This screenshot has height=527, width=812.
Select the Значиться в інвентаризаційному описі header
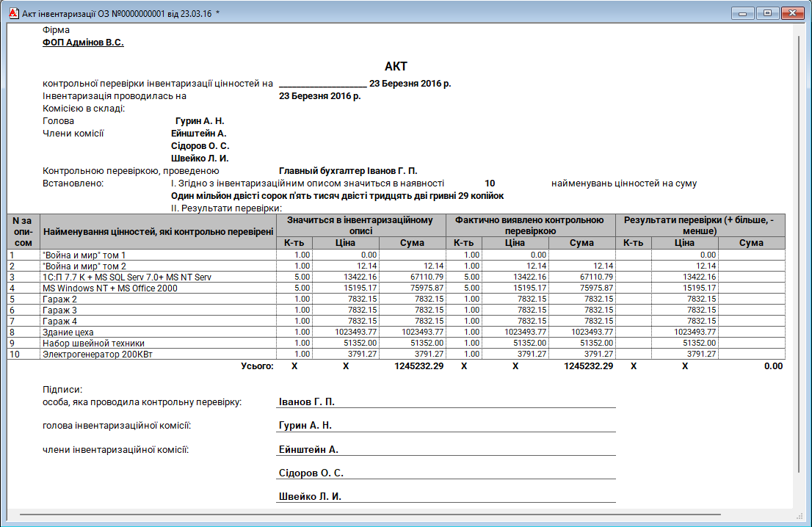pos(360,225)
